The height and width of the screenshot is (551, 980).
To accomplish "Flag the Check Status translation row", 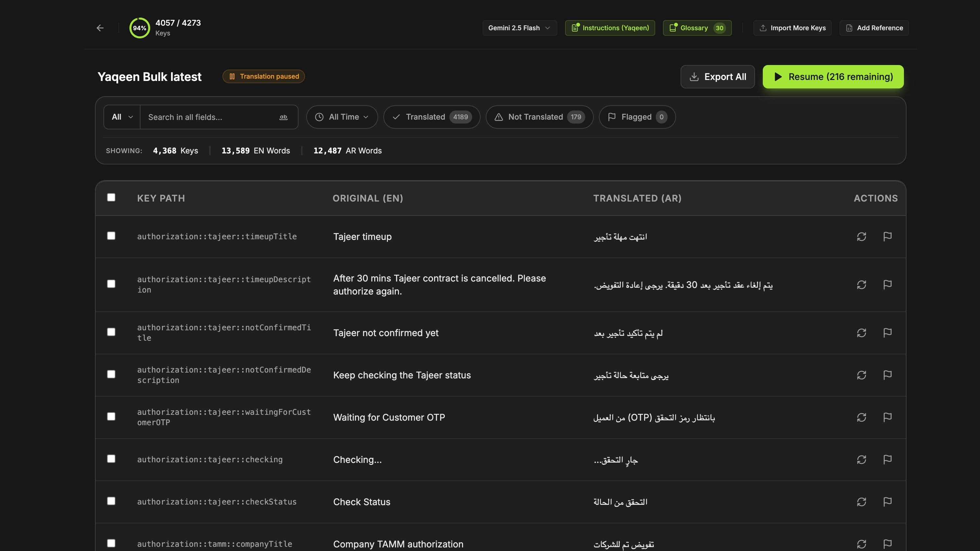I will (887, 502).
